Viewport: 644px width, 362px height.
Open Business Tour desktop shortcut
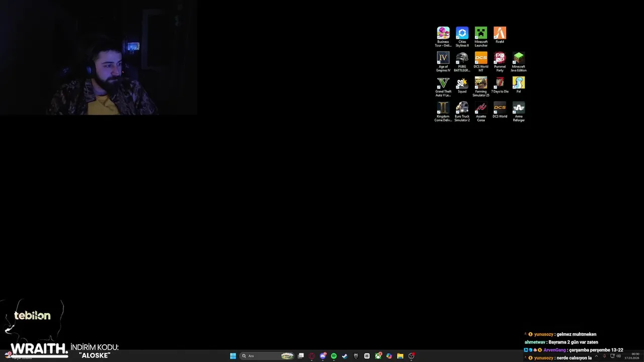click(x=443, y=37)
